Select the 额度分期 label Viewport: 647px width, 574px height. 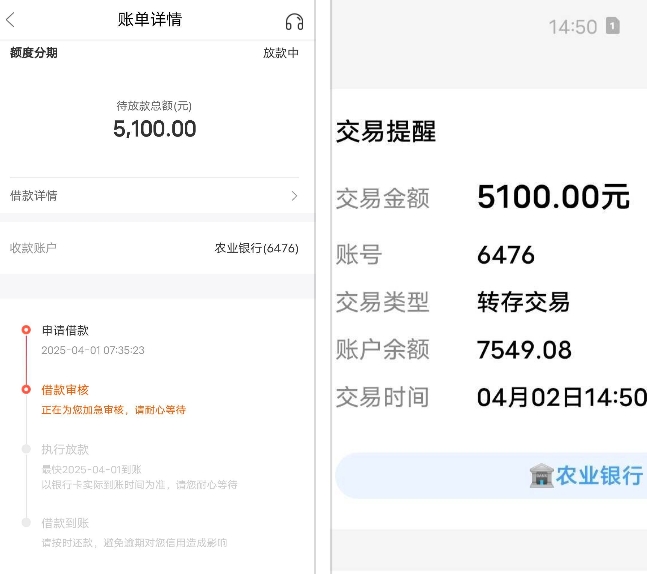[33, 53]
